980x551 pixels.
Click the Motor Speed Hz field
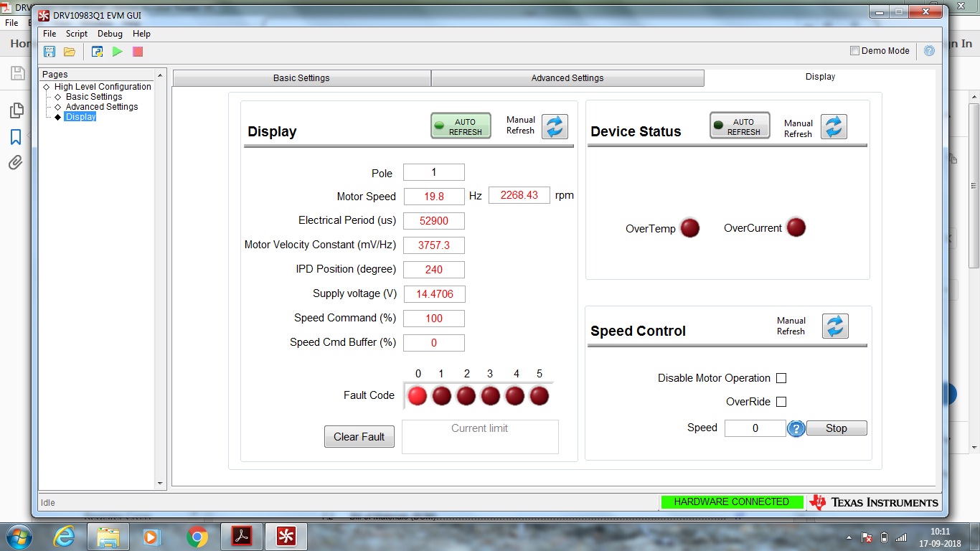point(434,197)
